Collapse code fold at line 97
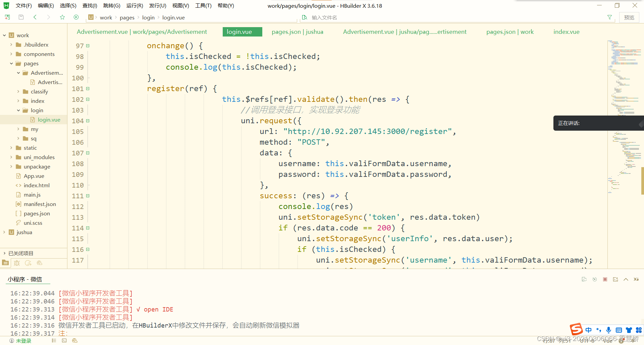 tap(88, 46)
